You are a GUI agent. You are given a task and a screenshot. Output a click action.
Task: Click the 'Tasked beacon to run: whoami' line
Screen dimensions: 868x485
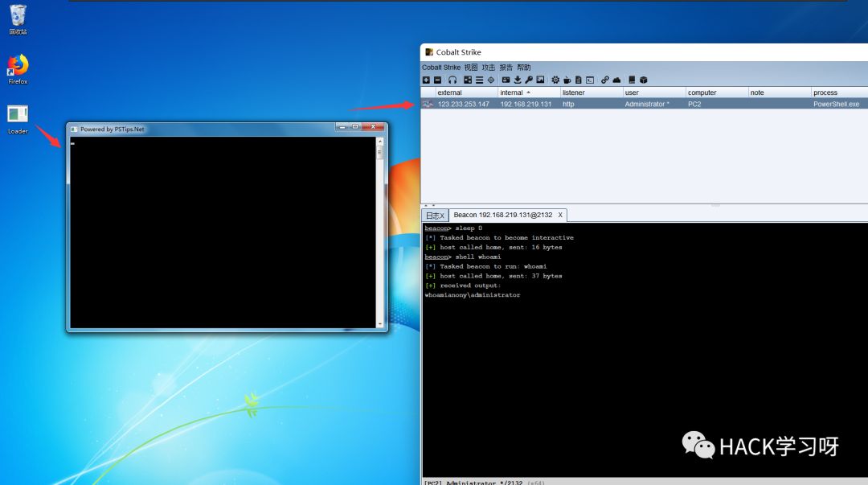coord(485,266)
